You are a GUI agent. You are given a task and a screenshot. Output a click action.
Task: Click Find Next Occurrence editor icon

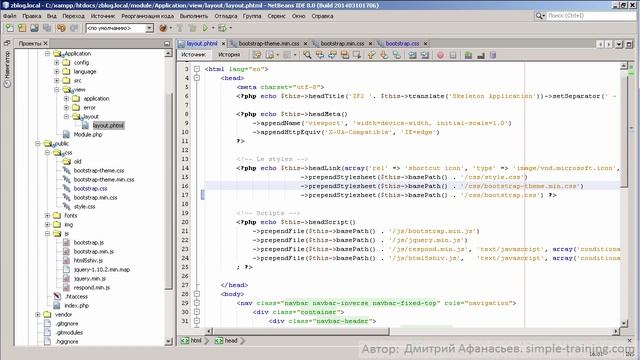pyautogui.click(x=332, y=55)
